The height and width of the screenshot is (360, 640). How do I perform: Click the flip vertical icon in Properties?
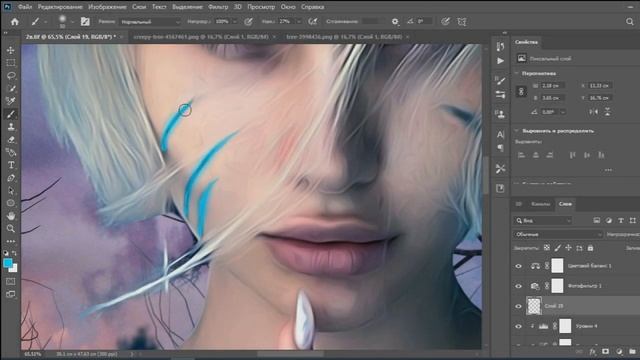click(x=607, y=112)
